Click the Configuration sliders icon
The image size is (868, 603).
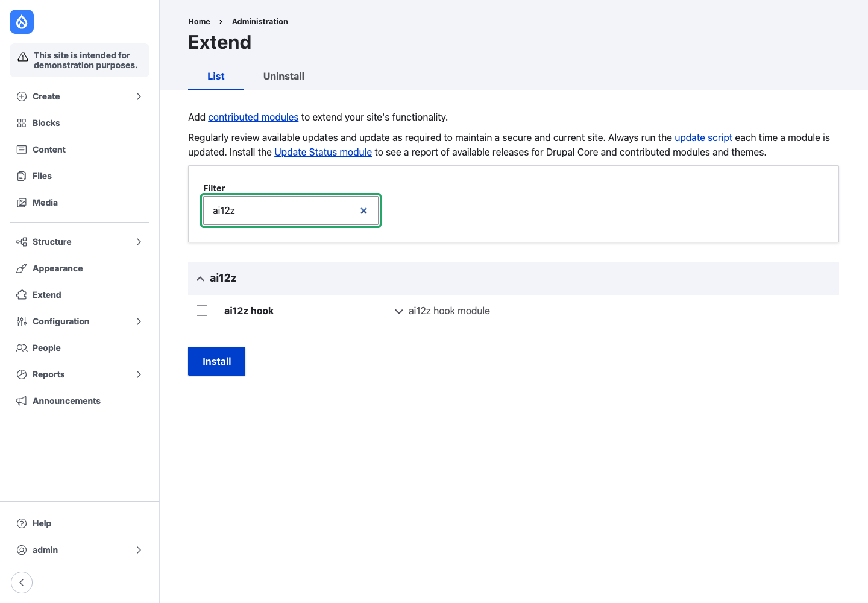point(22,321)
